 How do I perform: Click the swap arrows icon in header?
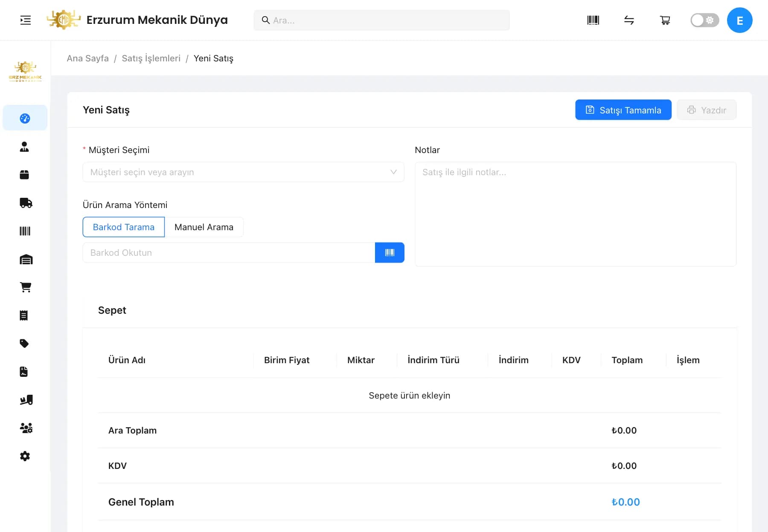point(629,20)
